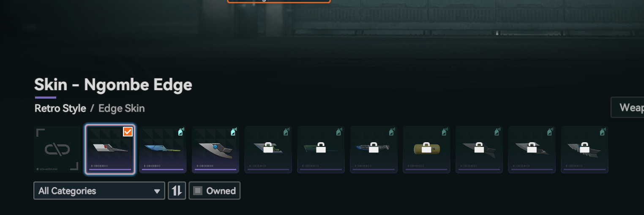
Task: Open the All Categories dropdown
Action: pyautogui.click(x=99, y=190)
